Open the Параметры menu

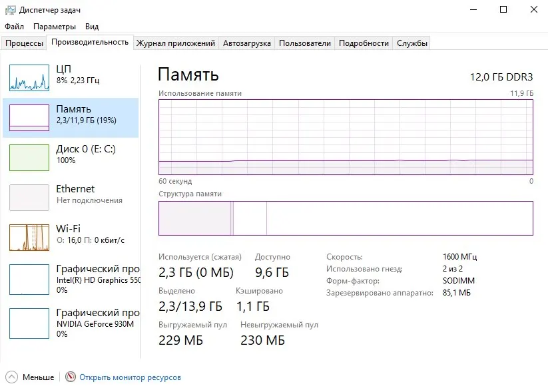[x=55, y=27]
